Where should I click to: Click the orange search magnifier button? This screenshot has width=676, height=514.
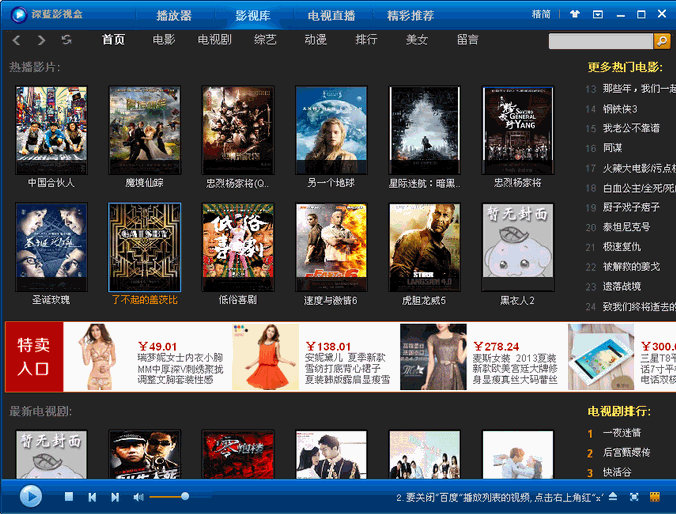pos(662,41)
